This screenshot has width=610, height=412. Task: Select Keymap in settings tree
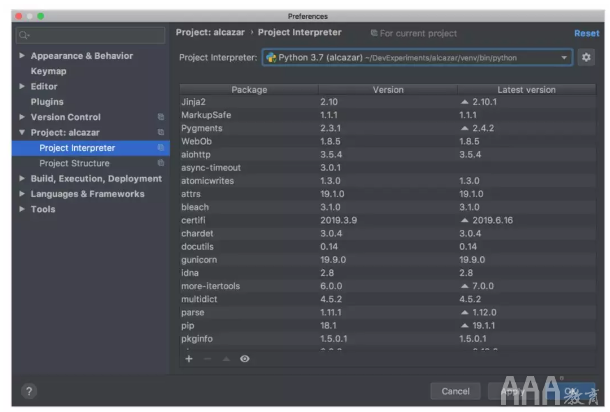coord(49,71)
